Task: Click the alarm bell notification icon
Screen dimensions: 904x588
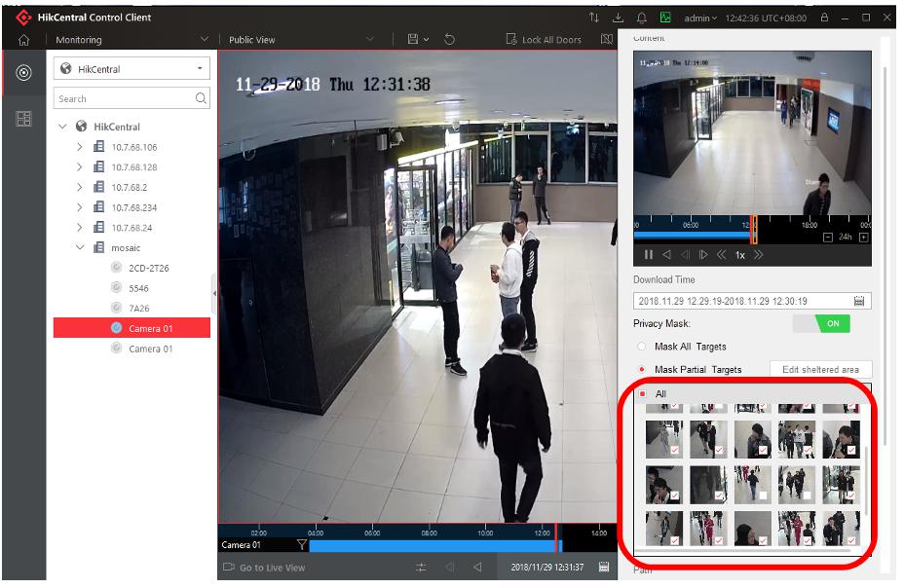Action: 642,18
